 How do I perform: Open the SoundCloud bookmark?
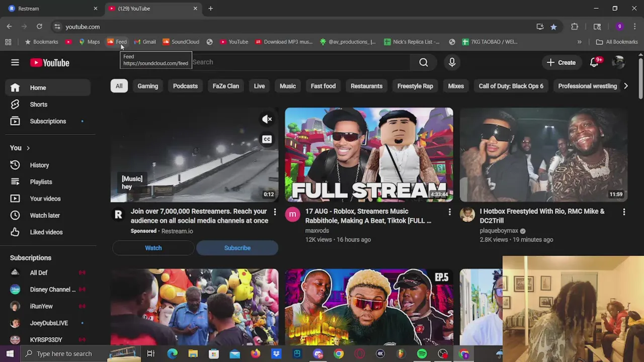click(x=181, y=42)
